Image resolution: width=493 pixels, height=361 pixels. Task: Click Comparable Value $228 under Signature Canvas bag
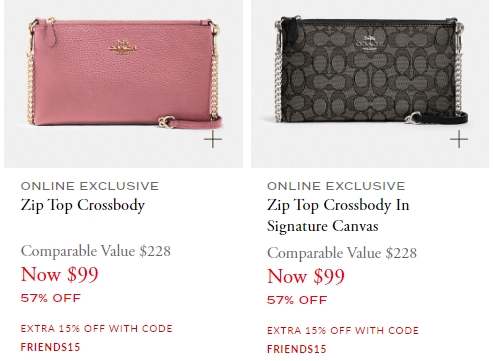342,253
